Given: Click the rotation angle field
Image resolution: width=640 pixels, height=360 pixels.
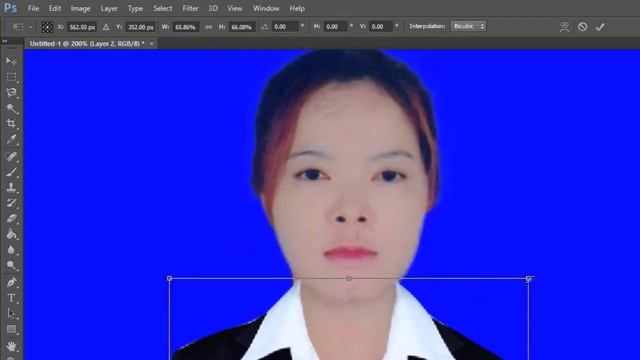Looking at the screenshot, I should pyautogui.click(x=285, y=27).
